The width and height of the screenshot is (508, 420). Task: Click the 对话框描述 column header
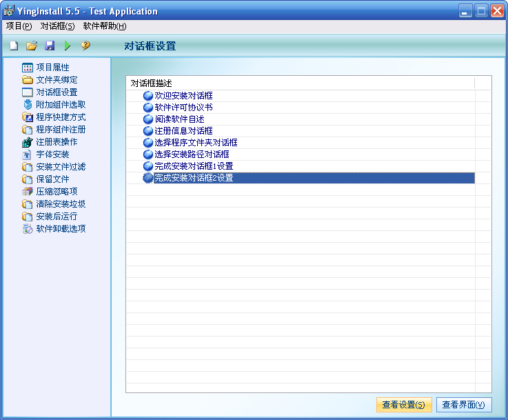coord(301,83)
